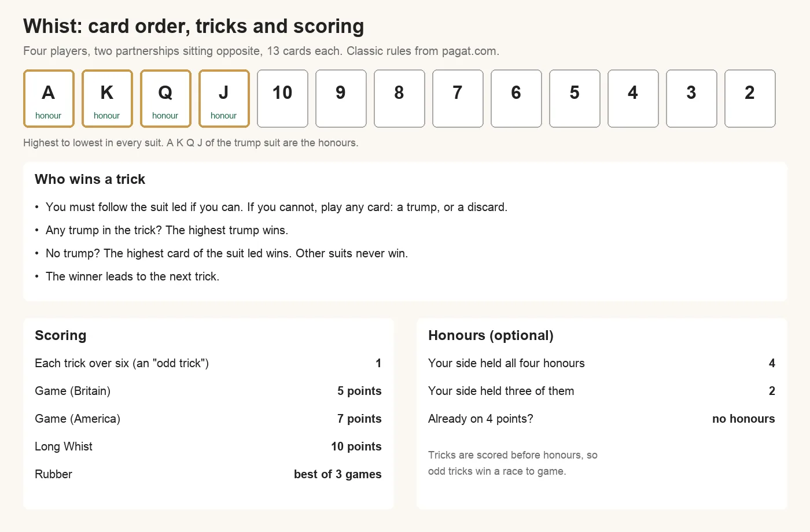This screenshot has width=810, height=532.
Task: Click the Rubber best of 3 games row
Action: 208,474
